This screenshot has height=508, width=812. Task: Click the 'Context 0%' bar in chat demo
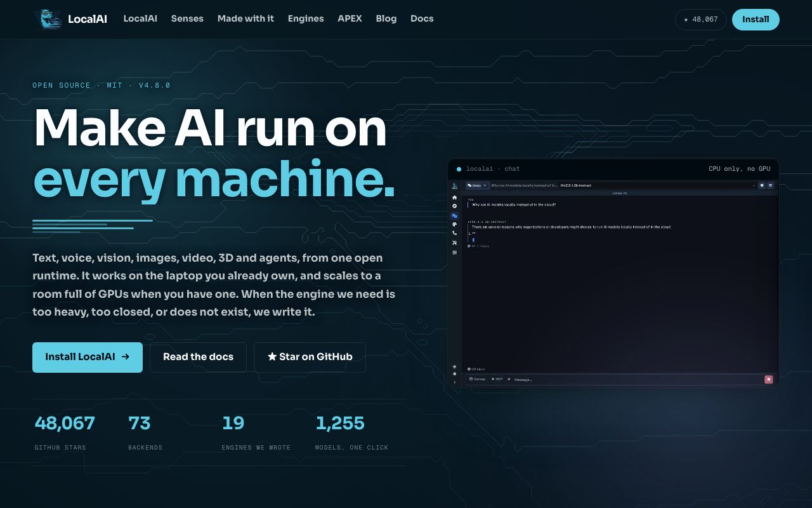click(620, 193)
